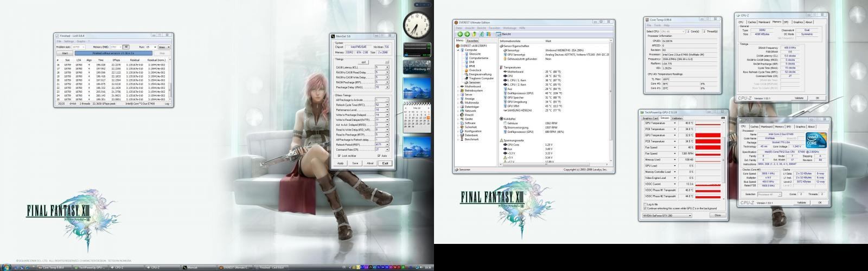Click the highlighted date 14 on the calendar gadget
The image size is (868, 271).
point(428,117)
